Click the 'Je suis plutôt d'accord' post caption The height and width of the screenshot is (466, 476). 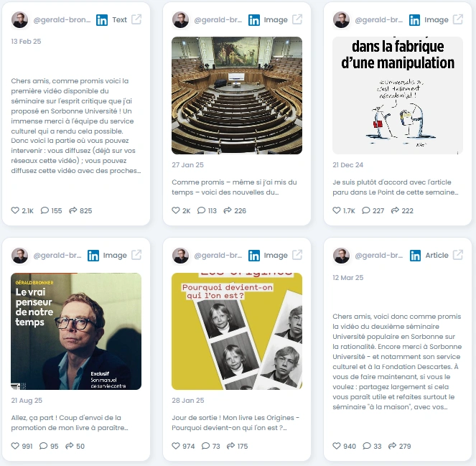(396, 187)
